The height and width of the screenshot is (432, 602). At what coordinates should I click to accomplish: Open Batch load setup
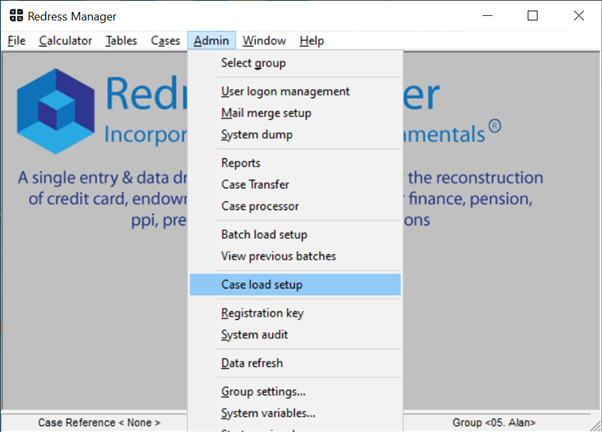coord(295,235)
